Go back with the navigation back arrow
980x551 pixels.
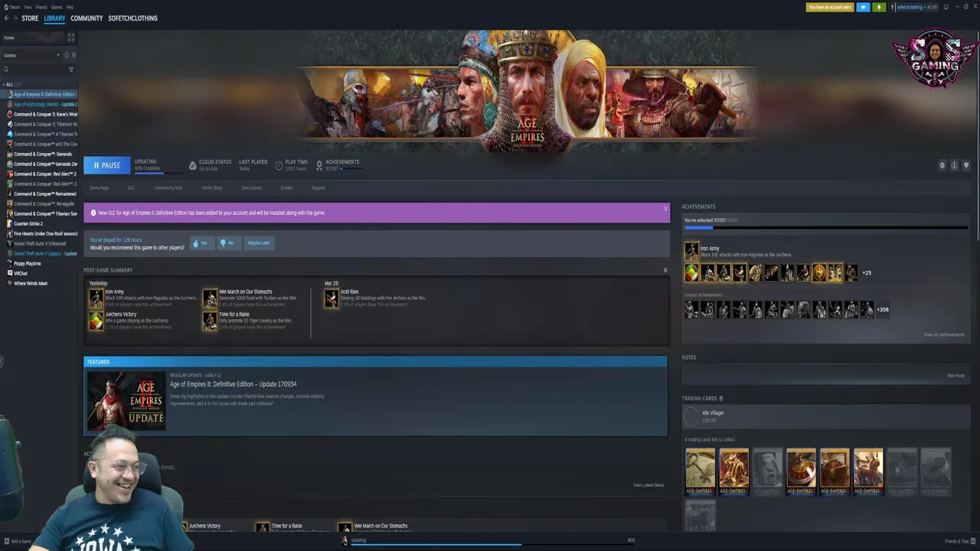tap(6, 18)
